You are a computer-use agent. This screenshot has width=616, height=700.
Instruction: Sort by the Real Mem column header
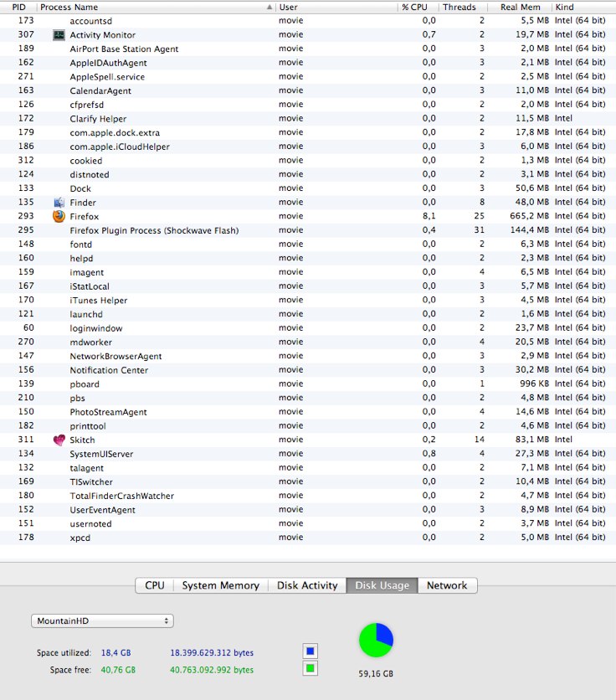520,8
